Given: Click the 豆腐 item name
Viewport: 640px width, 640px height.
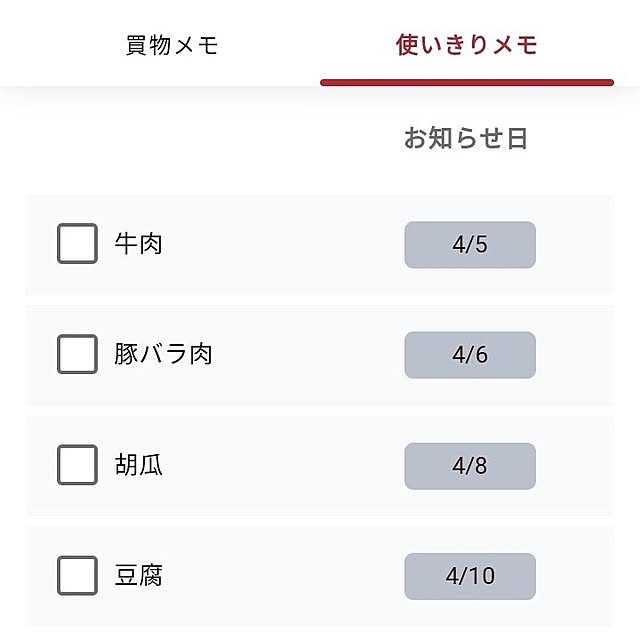Looking at the screenshot, I should tap(138, 575).
